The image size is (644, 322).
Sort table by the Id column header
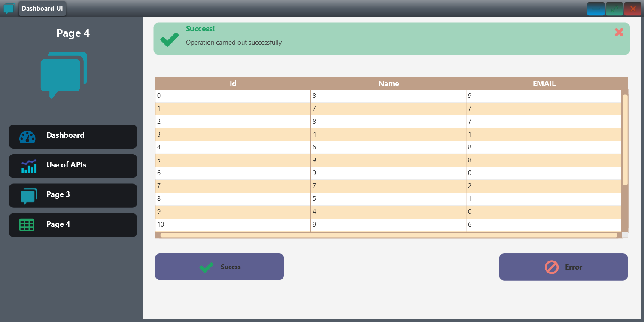tap(233, 84)
